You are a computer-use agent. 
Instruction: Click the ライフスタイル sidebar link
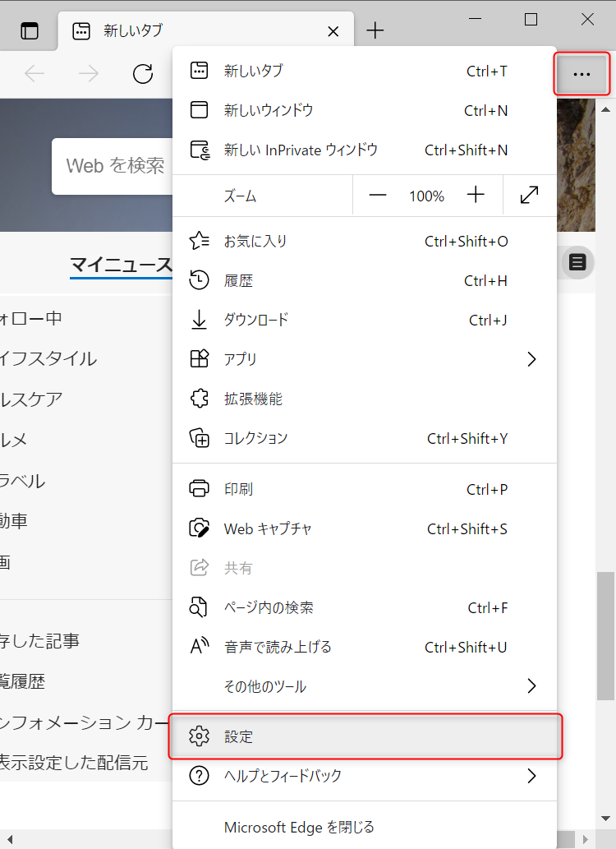(48, 358)
